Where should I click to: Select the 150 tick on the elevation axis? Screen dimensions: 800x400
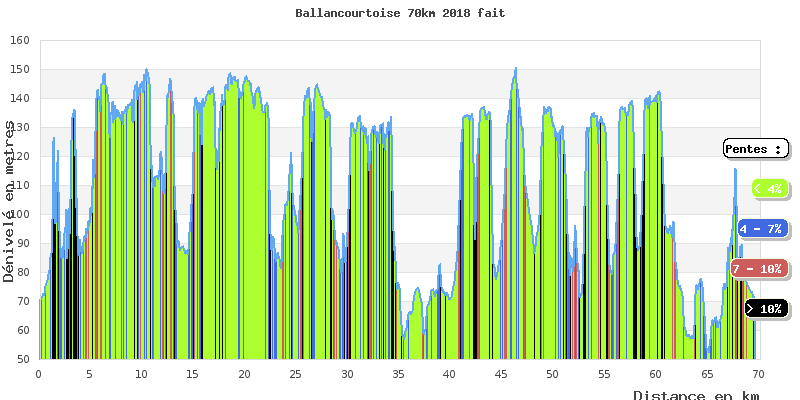pos(19,70)
